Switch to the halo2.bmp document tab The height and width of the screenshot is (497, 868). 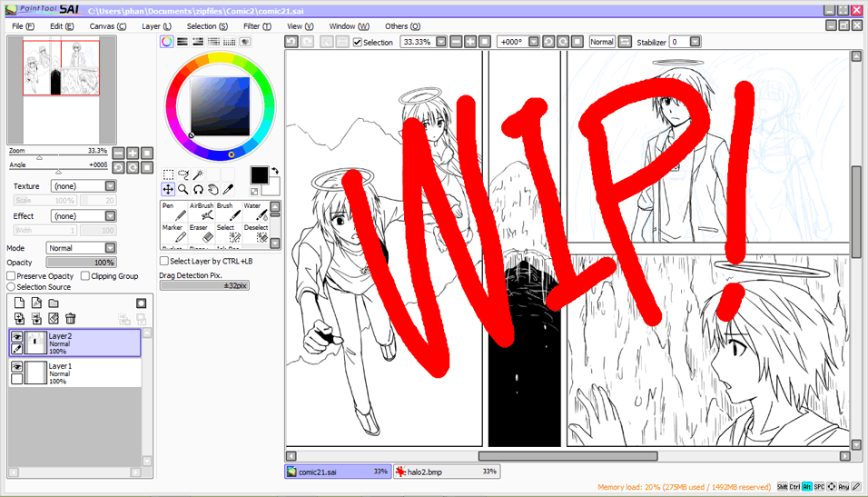click(447, 472)
